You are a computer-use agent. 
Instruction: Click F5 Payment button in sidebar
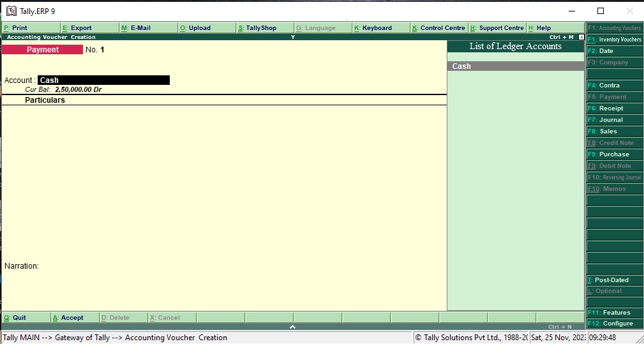point(614,97)
